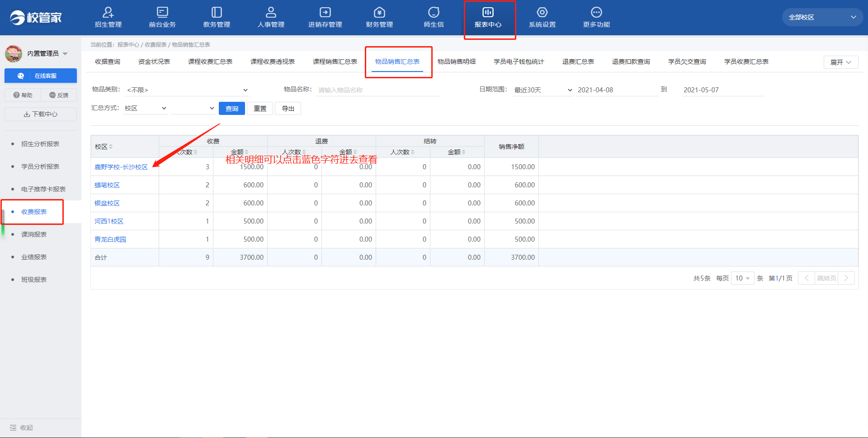Switch to 学员欠交查询 tab
The image size is (868, 438).
pyautogui.click(x=687, y=62)
